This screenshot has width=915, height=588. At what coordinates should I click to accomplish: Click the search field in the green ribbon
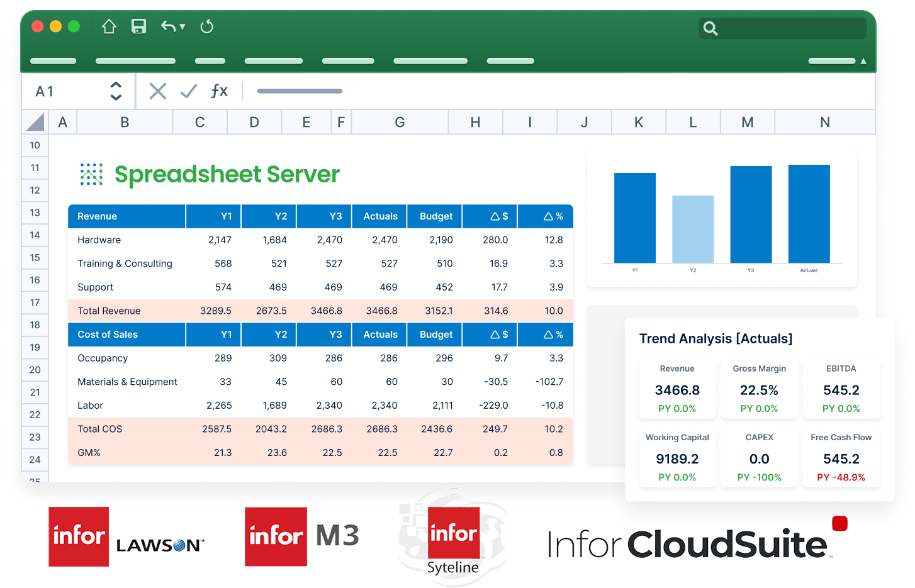(x=782, y=28)
